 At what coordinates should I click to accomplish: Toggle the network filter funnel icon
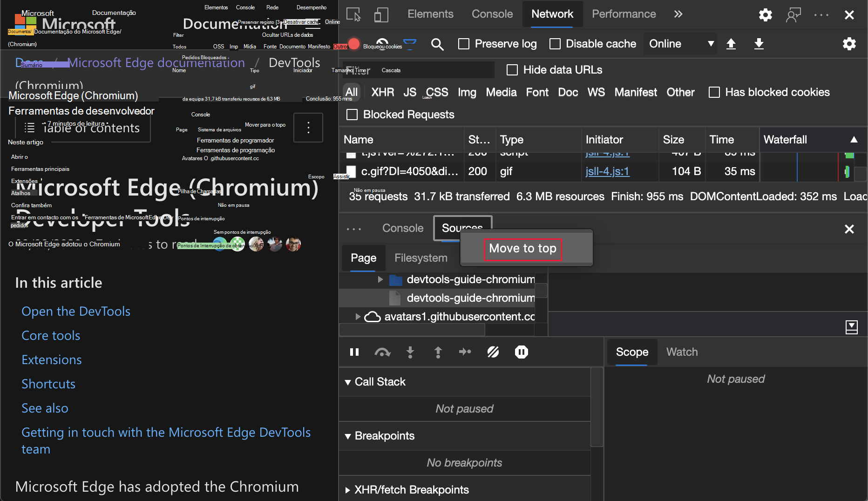pos(410,44)
